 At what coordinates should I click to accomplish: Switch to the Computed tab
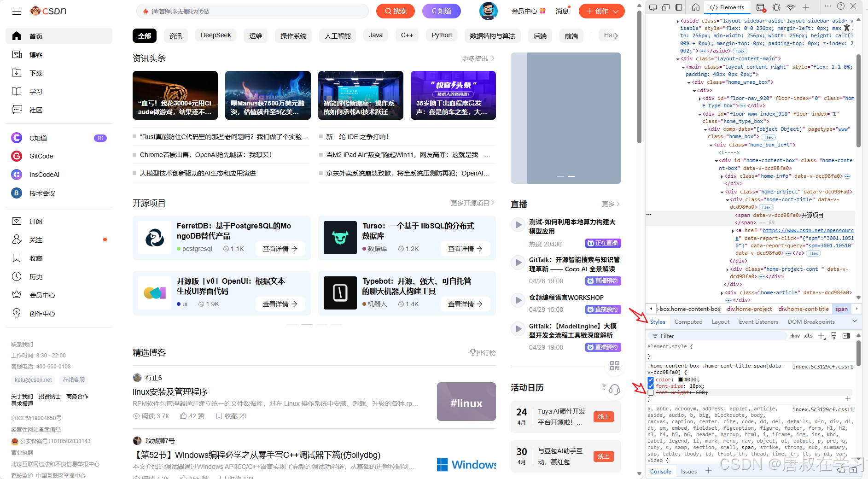[688, 322]
